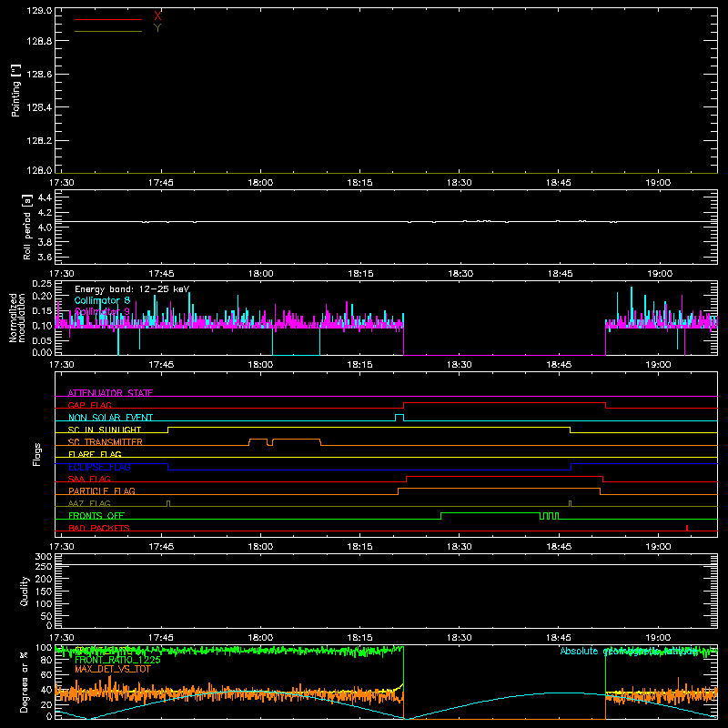Image resolution: width=728 pixels, height=728 pixels.
Task: Click the 128.4 pointing tick label
Action: (39, 107)
